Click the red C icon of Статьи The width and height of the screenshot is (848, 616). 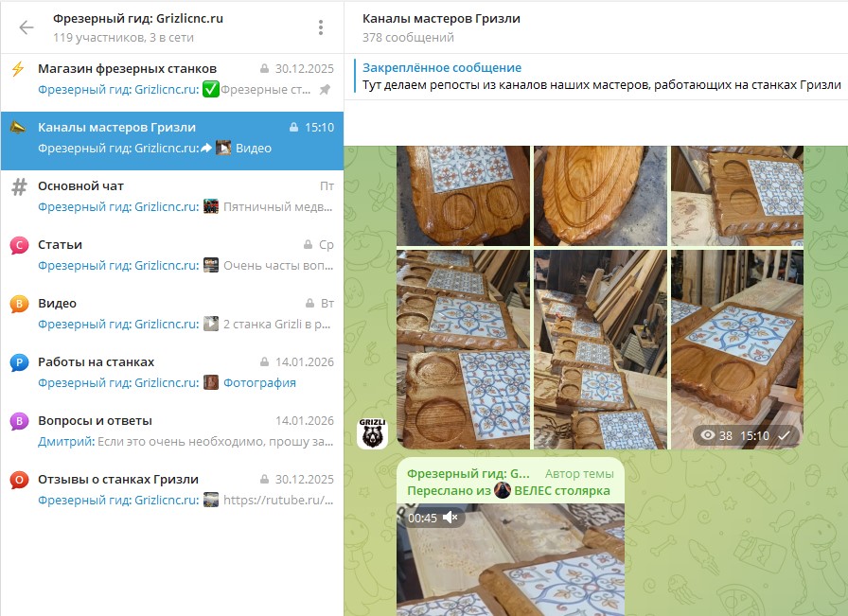point(19,245)
